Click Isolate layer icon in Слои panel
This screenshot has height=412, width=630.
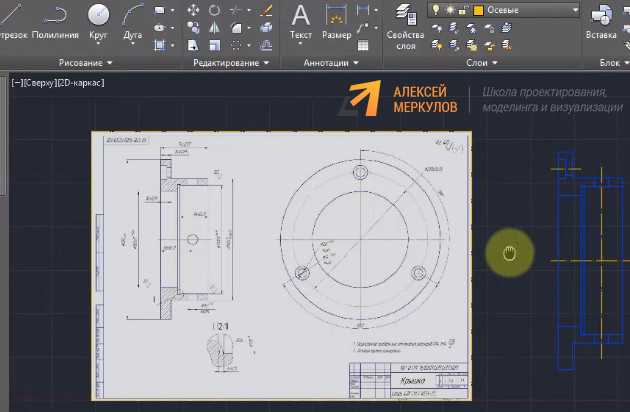coord(454,28)
